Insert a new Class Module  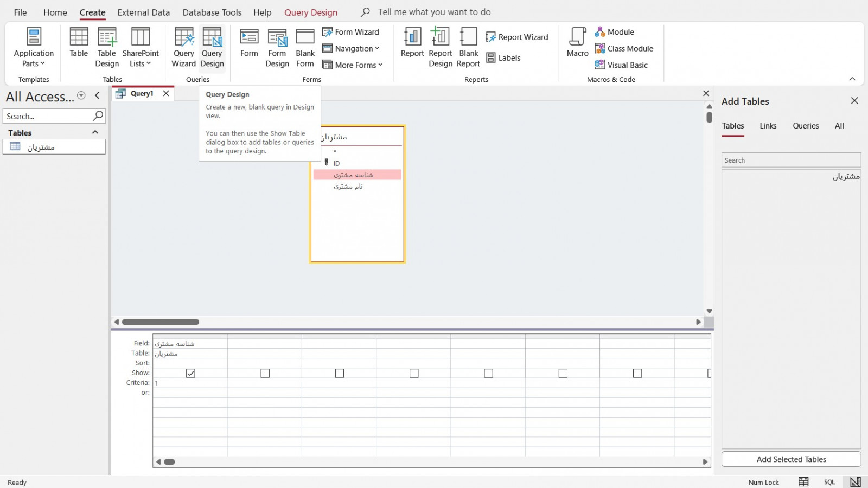pos(624,48)
